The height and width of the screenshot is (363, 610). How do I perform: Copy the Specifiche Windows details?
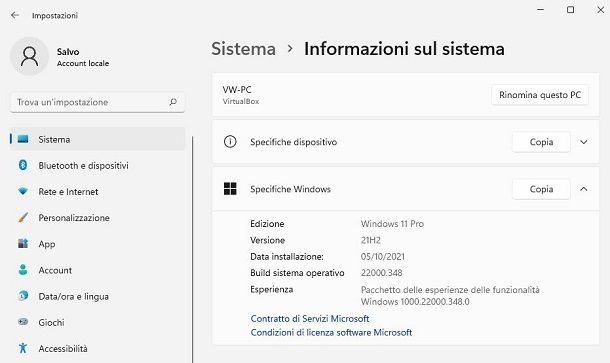(x=541, y=189)
